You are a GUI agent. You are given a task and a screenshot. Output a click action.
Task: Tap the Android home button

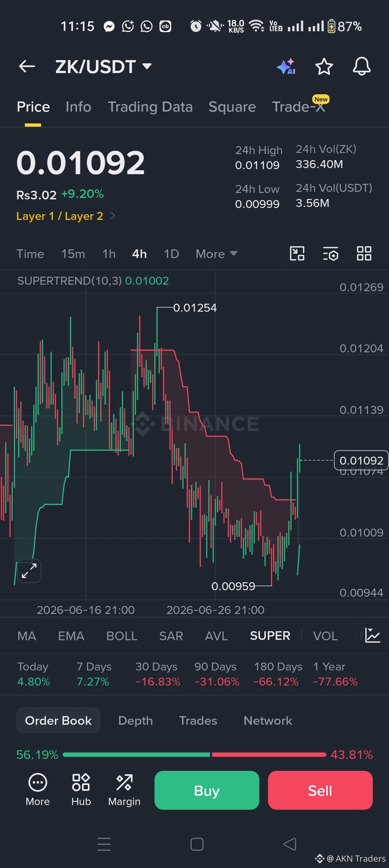197,844
